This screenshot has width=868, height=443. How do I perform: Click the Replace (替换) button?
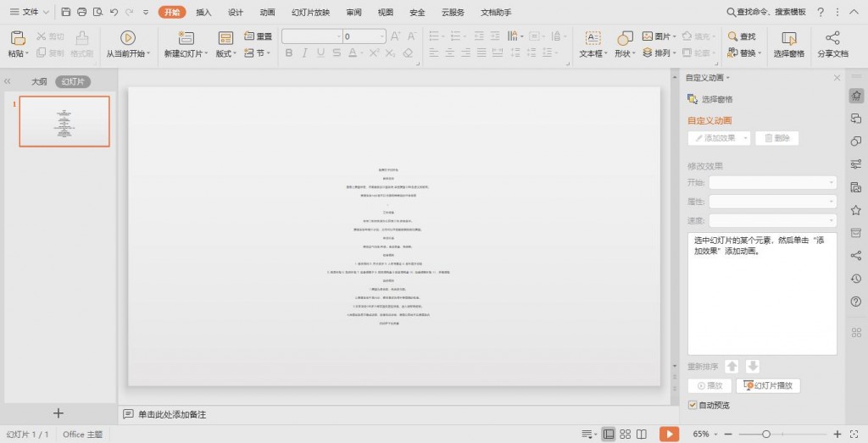tap(744, 53)
